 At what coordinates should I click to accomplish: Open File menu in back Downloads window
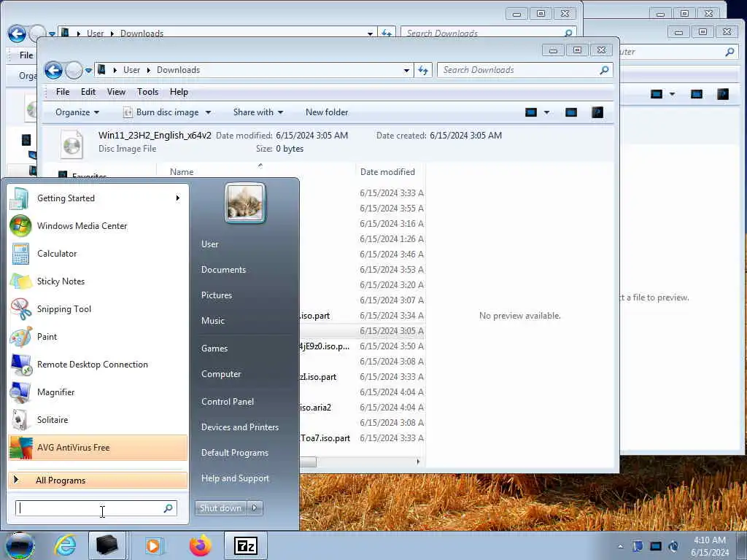[x=26, y=55]
